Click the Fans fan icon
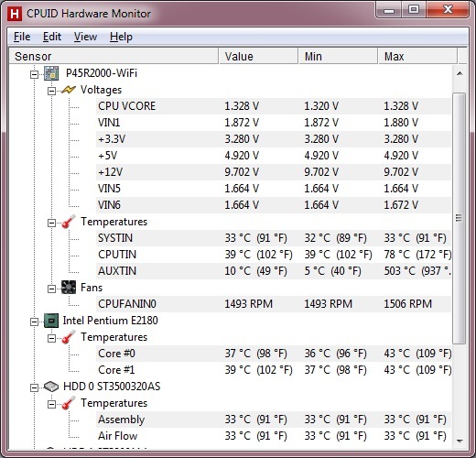476x458 pixels. (x=69, y=288)
